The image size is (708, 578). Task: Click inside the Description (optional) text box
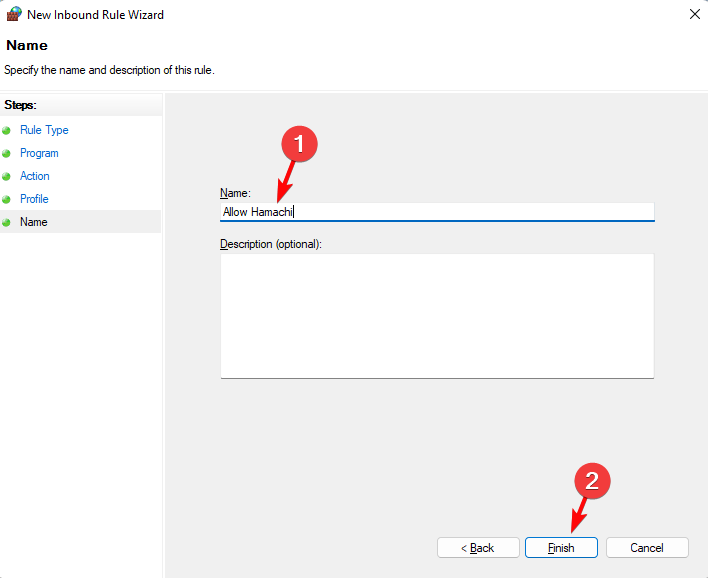point(437,316)
